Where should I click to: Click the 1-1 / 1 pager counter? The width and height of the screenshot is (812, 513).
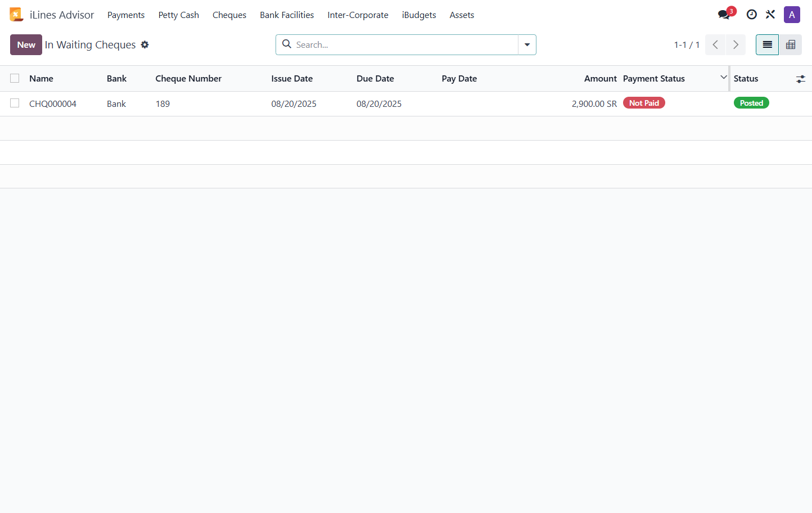687,44
